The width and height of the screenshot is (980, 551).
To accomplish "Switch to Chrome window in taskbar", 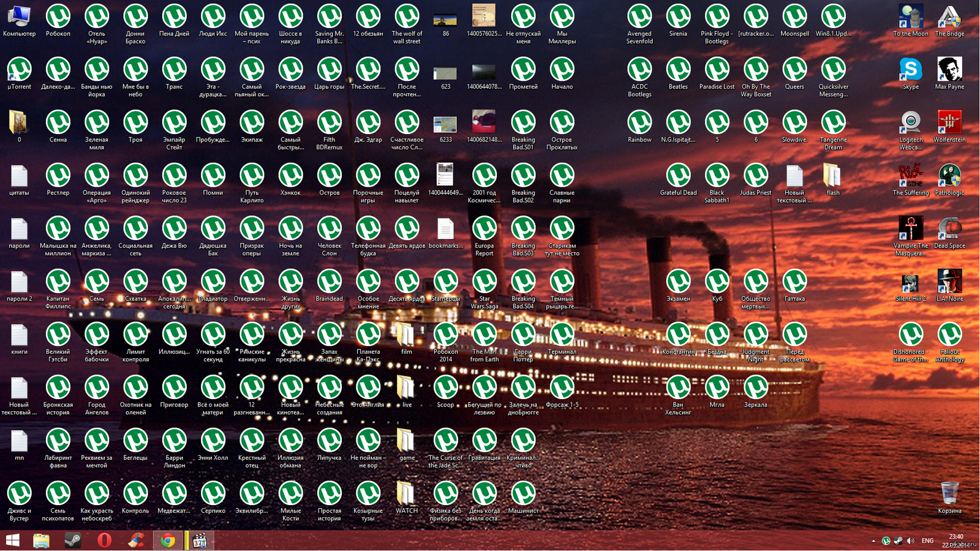I will click(x=168, y=540).
